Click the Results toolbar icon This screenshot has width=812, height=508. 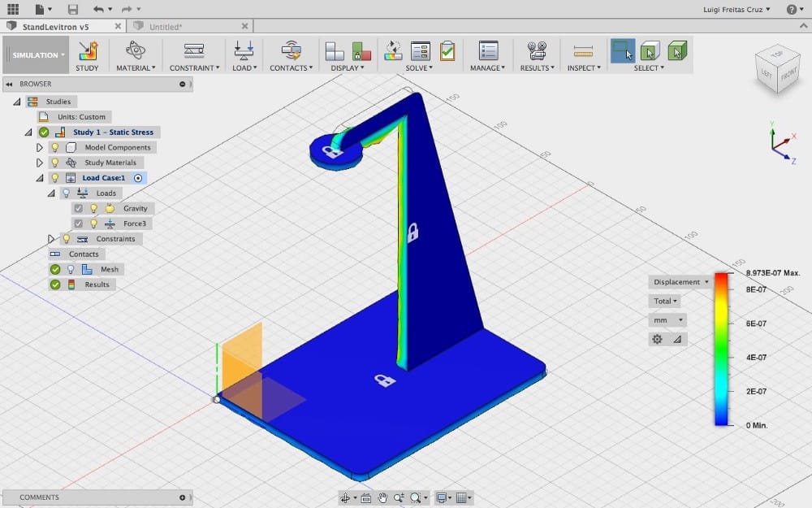pyautogui.click(x=537, y=50)
